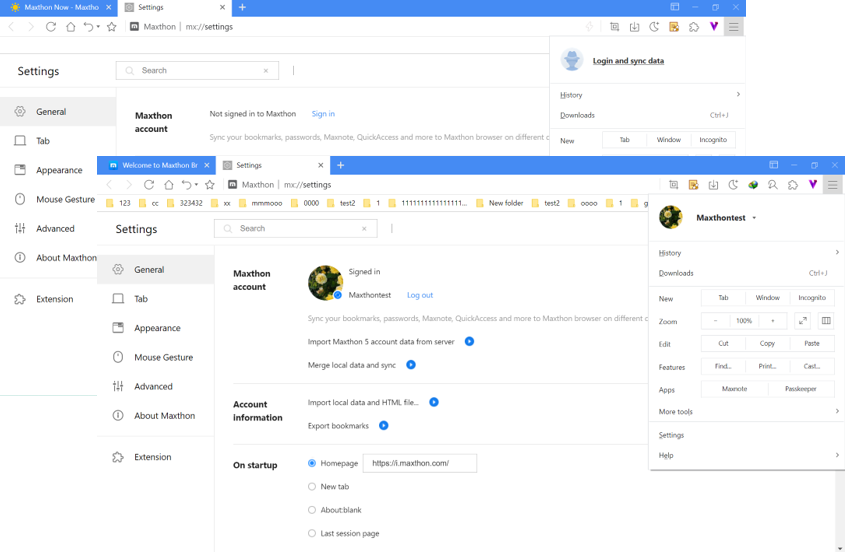Open back window download manager icon
850x556 pixels.
[634, 27]
